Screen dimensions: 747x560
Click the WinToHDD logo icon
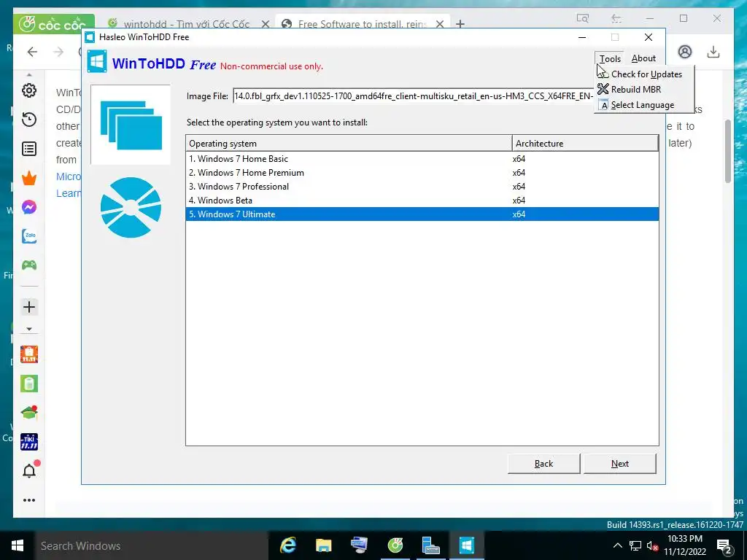coord(97,62)
